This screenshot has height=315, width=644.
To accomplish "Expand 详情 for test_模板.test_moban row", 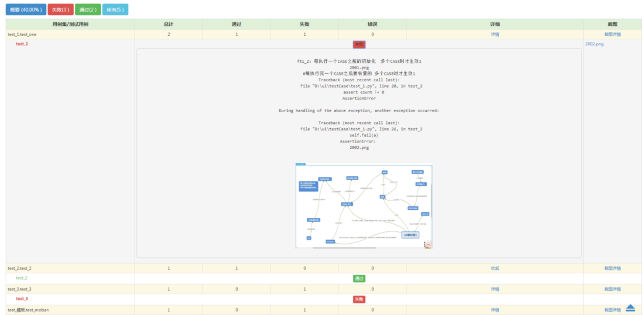I will 495,310.
